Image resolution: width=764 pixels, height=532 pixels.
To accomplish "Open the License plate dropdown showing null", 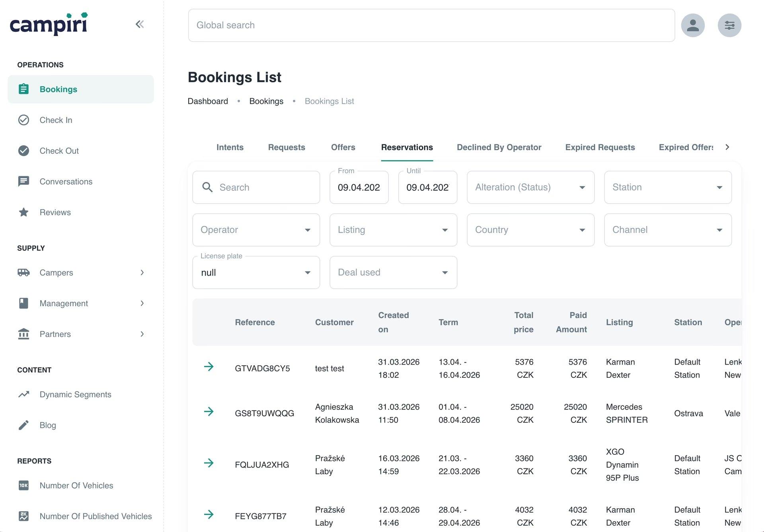I will (256, 272).
